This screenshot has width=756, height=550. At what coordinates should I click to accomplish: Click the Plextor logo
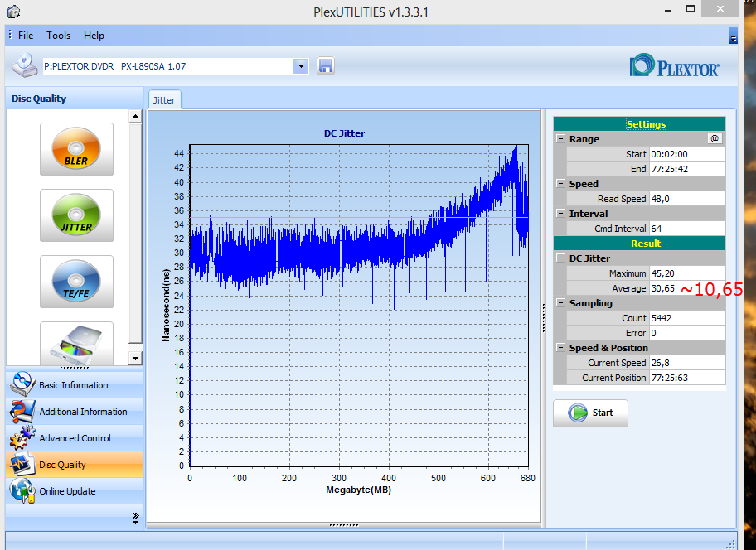tap(674, 65)
